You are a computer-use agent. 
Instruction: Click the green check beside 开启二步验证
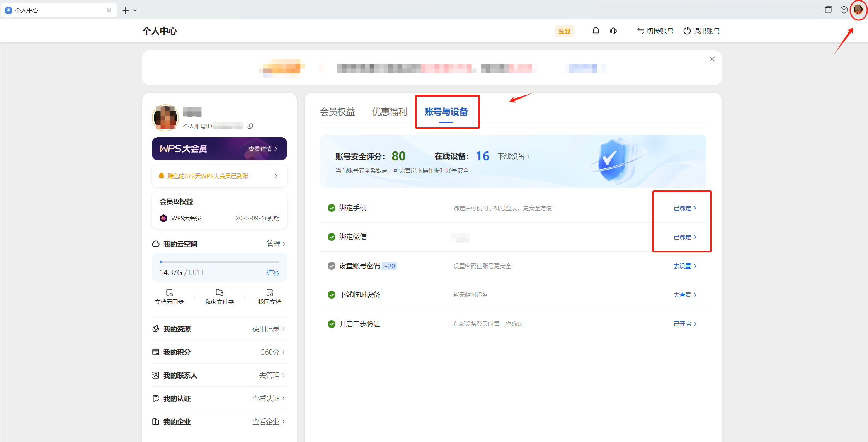click(x=331, y=324)
